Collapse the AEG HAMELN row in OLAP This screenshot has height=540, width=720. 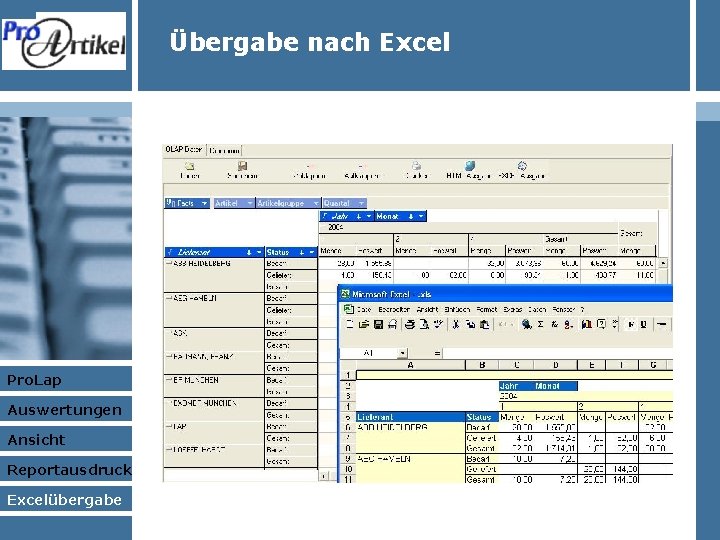[169, 298]
